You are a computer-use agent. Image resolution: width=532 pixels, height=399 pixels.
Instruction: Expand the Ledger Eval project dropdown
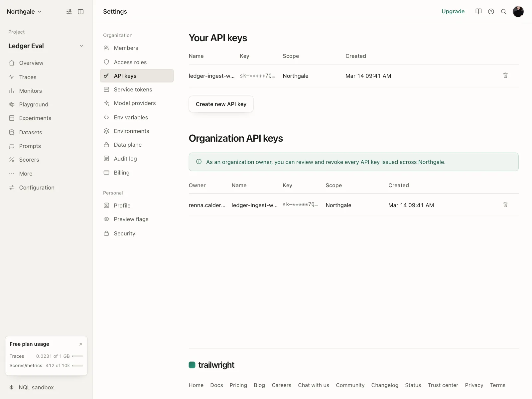click(x=81, y=46)
